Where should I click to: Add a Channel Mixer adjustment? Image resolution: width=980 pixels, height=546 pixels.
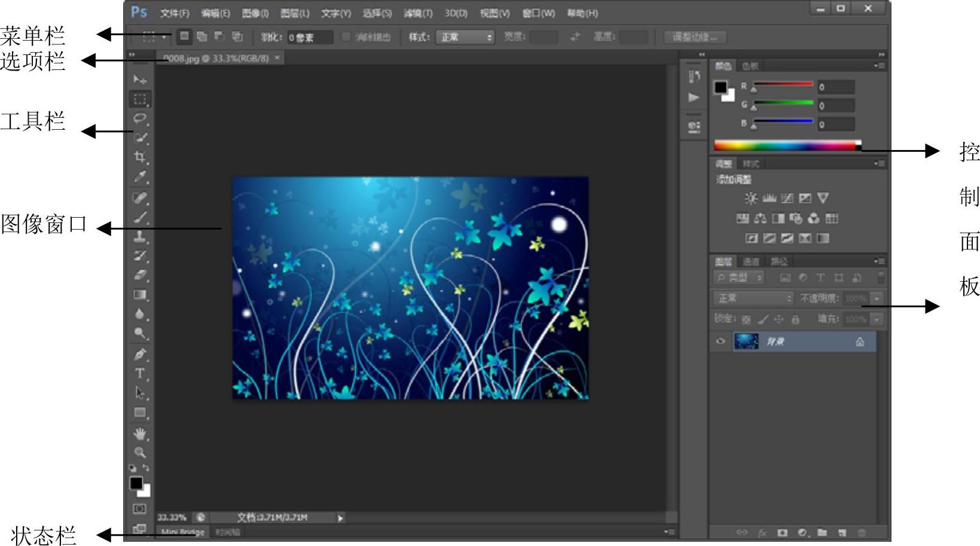pos(813,218)
